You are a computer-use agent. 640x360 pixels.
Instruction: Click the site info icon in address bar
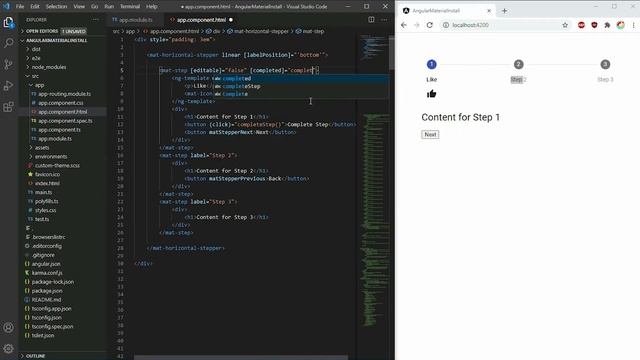click(x=446, y=25)
